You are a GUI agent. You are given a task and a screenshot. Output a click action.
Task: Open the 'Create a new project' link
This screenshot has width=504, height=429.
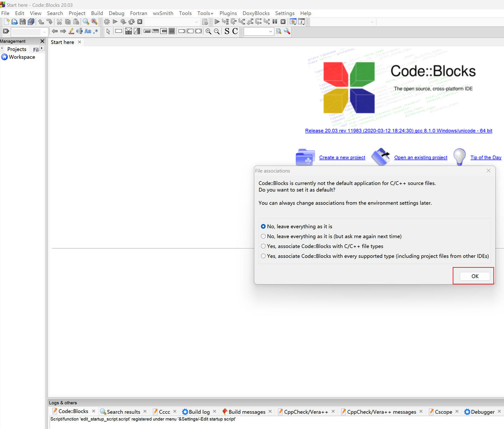click(x=342, y=157)
